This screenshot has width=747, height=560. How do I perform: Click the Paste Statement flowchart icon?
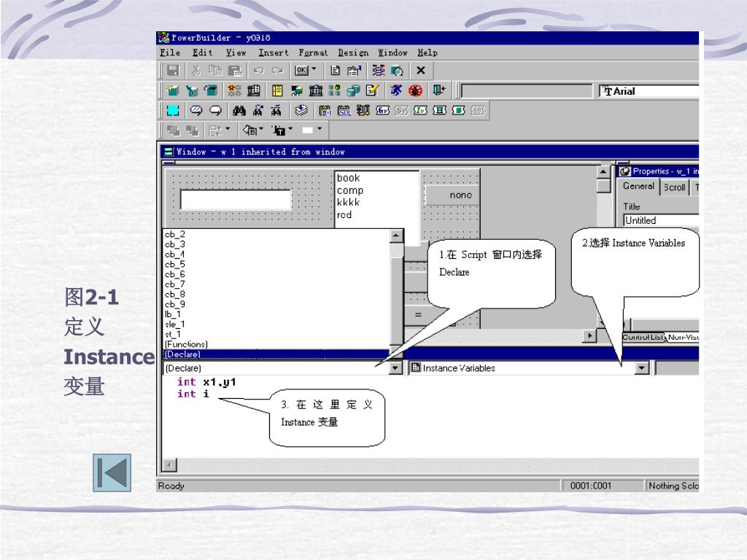pos(363,111)
